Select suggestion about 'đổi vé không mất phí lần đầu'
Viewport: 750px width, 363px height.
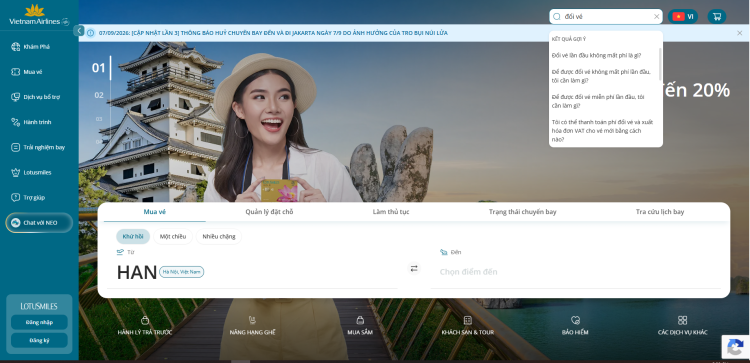pos(601,76)
